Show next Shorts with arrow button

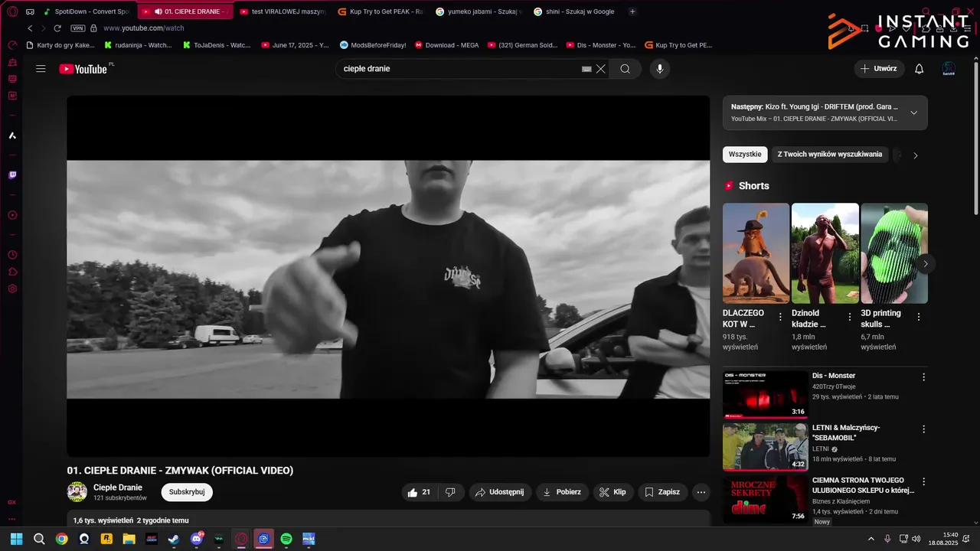click(x=925, y=263)
